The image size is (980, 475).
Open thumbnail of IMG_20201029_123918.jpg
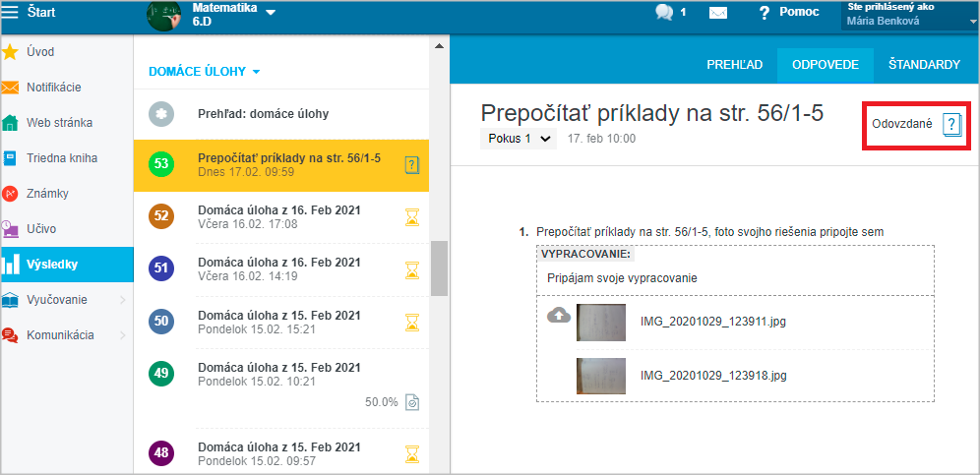(600, 376)
